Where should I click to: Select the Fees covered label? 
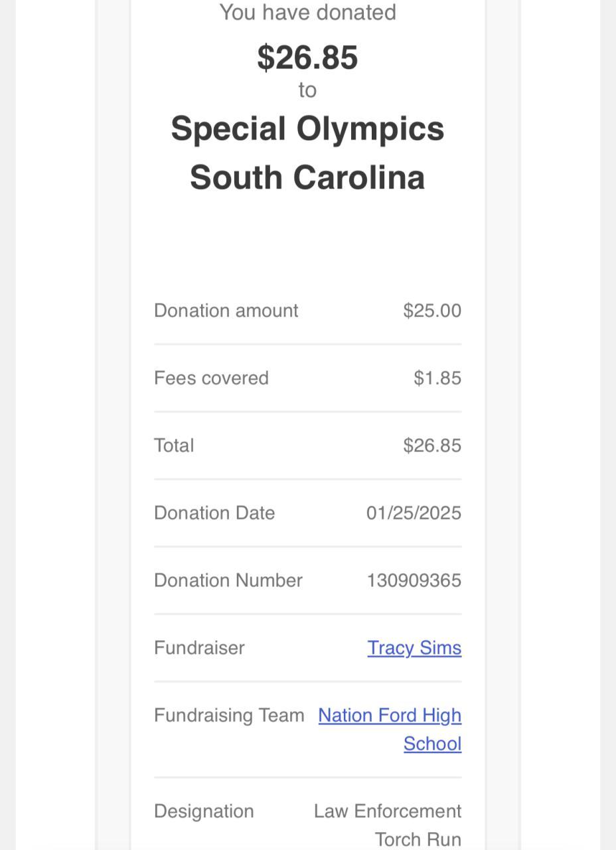click(211, 378)
